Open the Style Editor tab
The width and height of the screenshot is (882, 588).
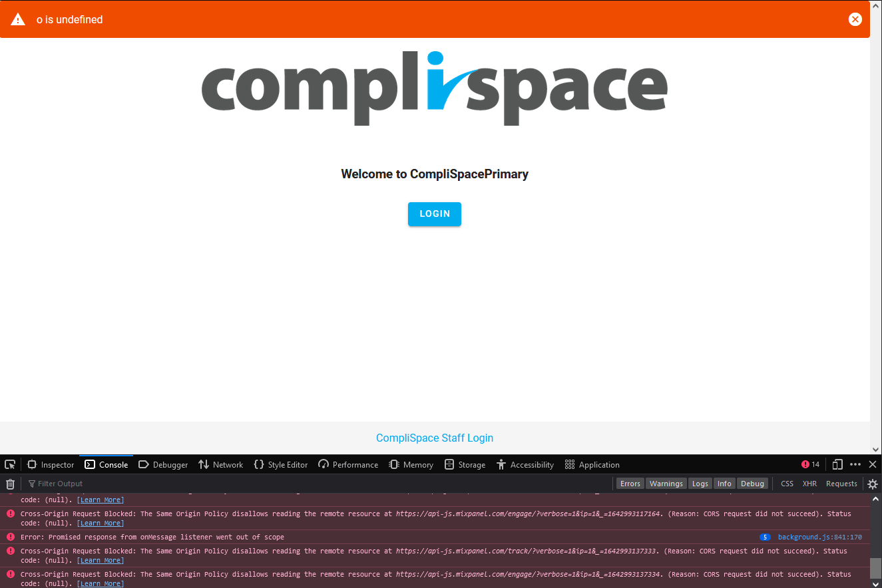click(281, 464)
